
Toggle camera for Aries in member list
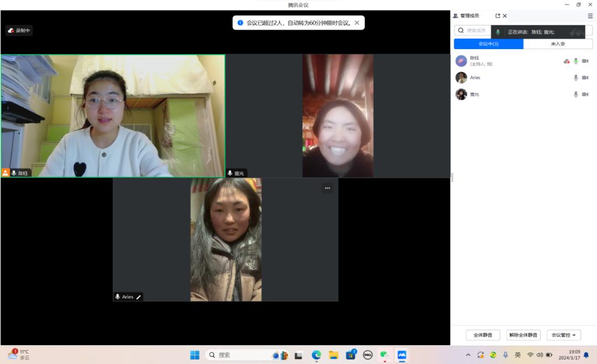point(585,78)
